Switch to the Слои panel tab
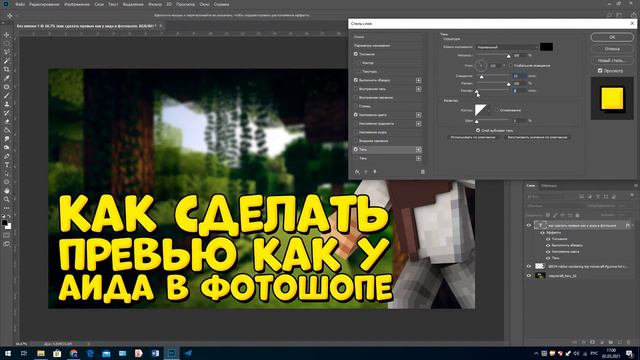The width and height of the screenshot is (640, 360). pos(531,186)
